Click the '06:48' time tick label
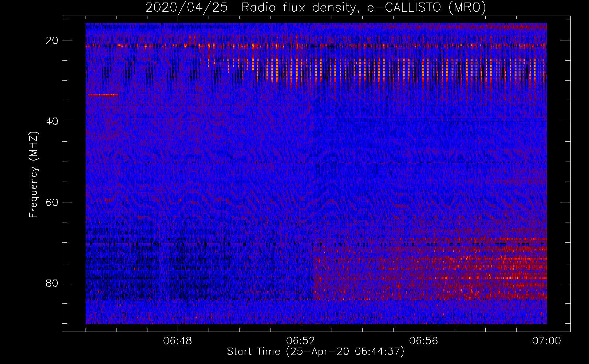The height and width of the screenshot is (364, 589). pyautogui.click(x=178, y=341)
